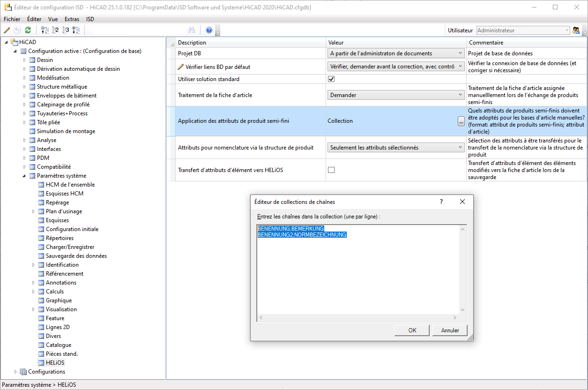Collapse tree levels with the up-arrow icon
The image size is (588, 390).
[x=45, y=30]
